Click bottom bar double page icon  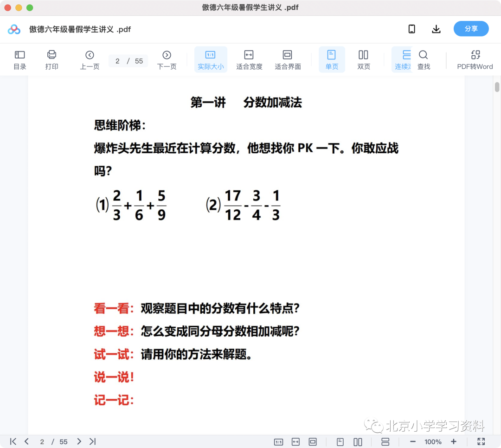click(358, 442)
